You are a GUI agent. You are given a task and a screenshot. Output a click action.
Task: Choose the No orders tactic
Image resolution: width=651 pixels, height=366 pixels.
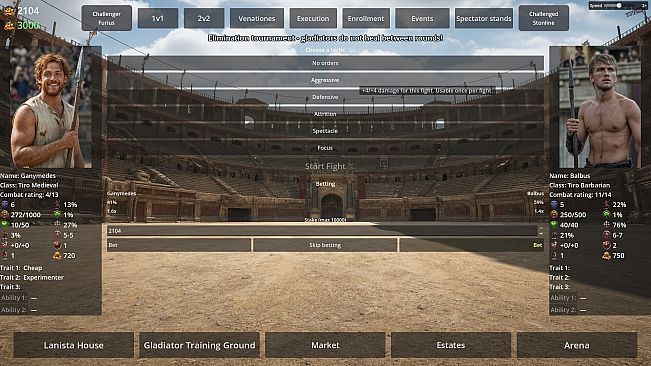pos(325,63)
